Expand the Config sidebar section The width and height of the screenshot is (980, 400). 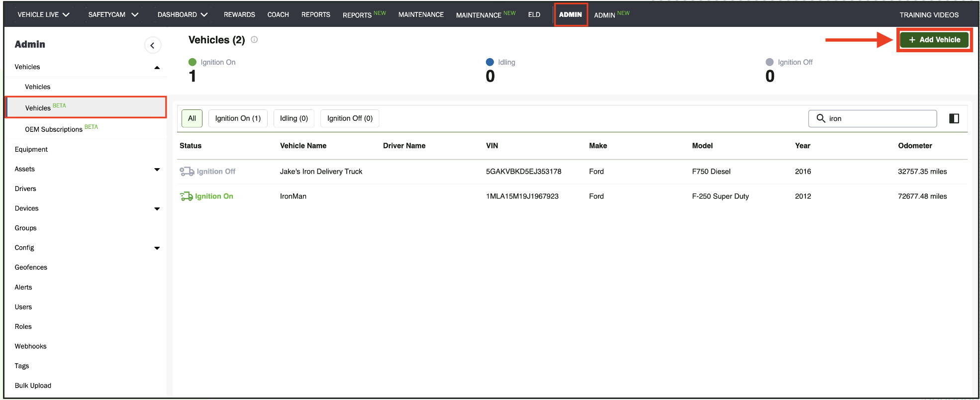[157, 248]
